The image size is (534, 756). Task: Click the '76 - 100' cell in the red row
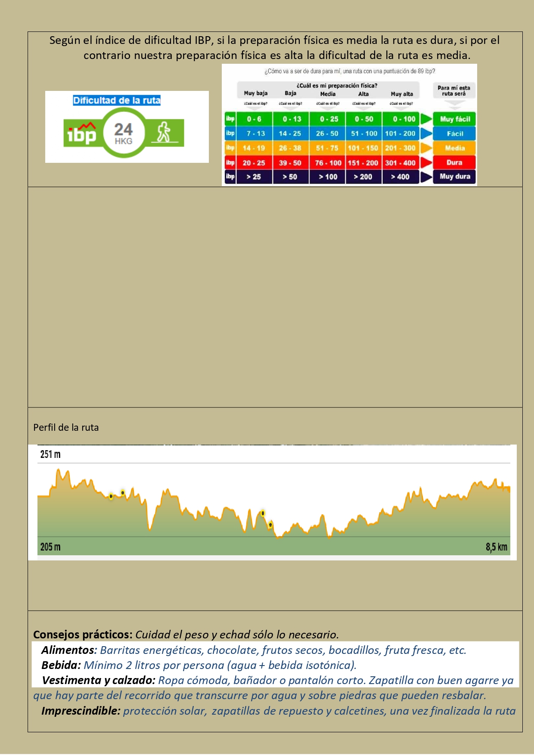[328, 163]
